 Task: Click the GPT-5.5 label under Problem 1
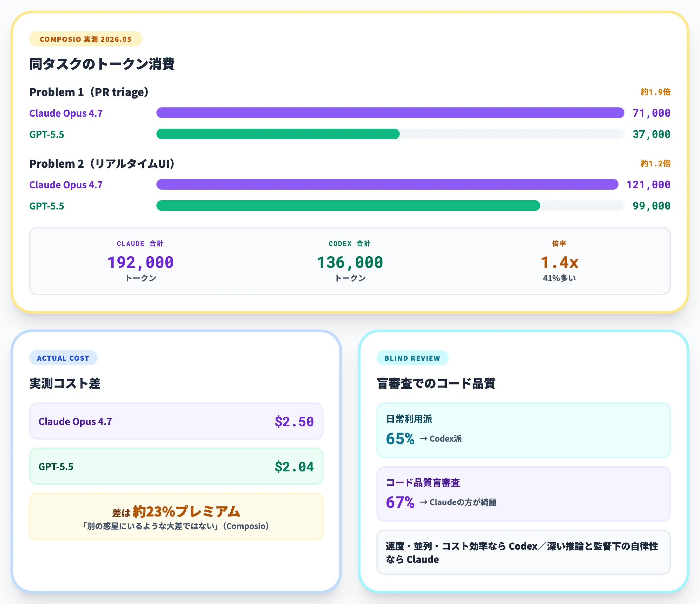[47, 134]
